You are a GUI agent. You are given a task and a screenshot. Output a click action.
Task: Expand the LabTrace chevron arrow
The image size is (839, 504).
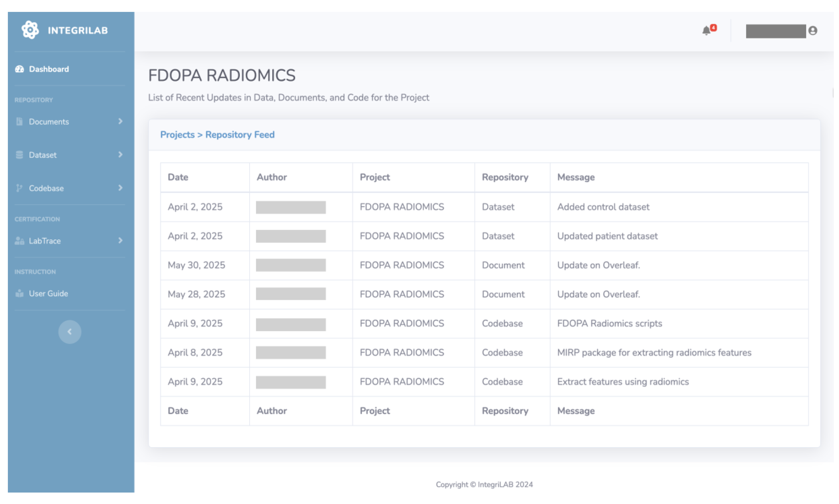[x=120, y=241]
